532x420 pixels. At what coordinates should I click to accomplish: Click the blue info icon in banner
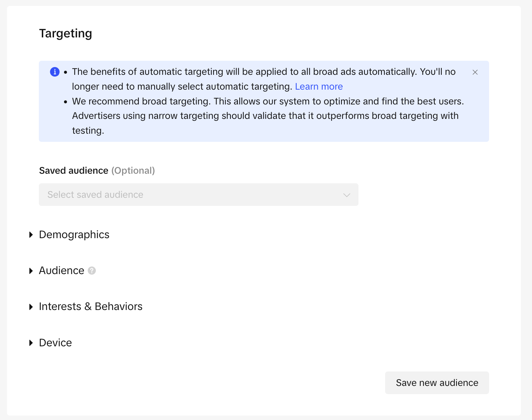55,72
